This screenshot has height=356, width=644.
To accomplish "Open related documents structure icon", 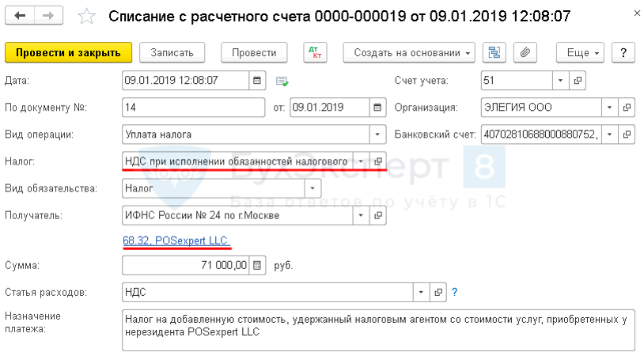I will coord(494,52).
